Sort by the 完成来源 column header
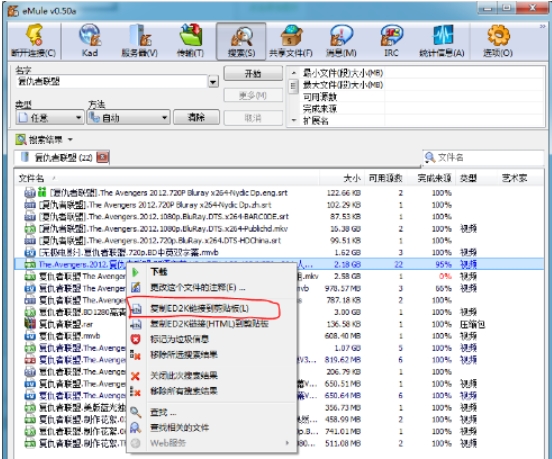Viewport: 552px width, 459px height. [x=431, y=178]
